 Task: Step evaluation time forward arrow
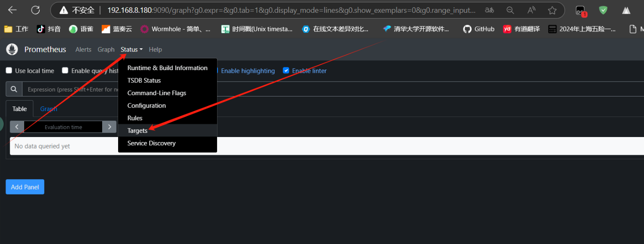click(x=109, y=127)
